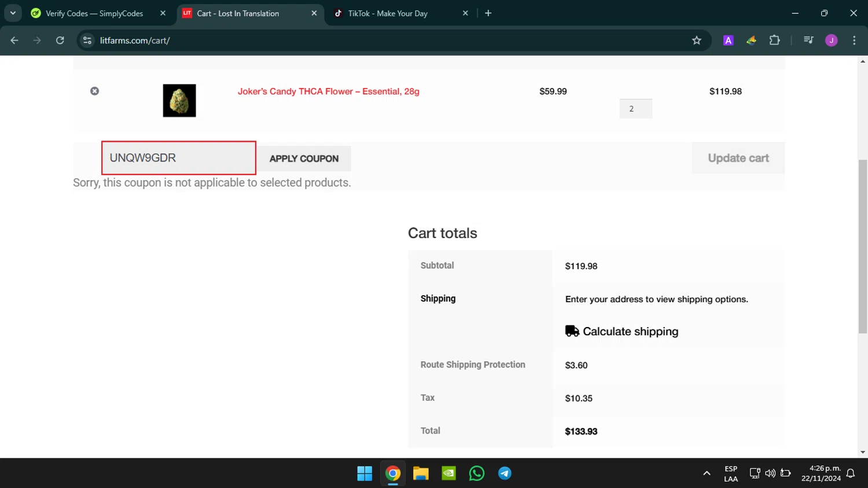
Task: Bookmark this page with the star
Action: (x=697, y=41)
